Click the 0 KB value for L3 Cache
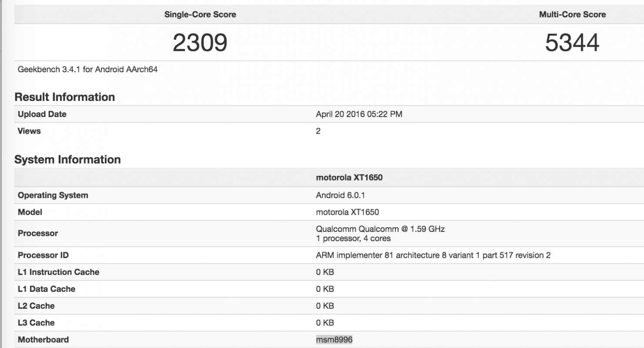 coord(325,323)
